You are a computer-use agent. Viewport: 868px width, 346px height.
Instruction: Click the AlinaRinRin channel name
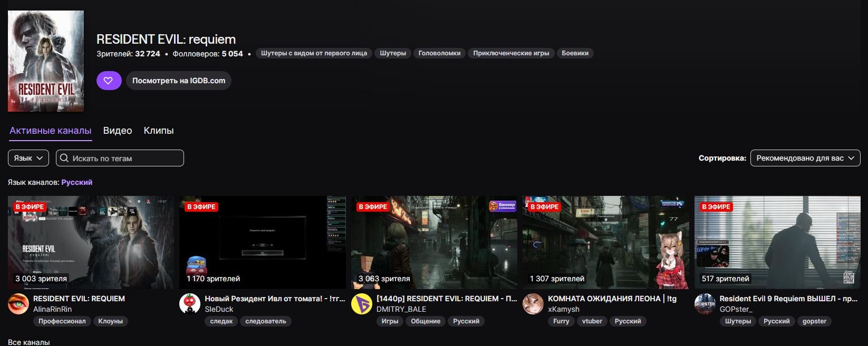click(52, 310)
